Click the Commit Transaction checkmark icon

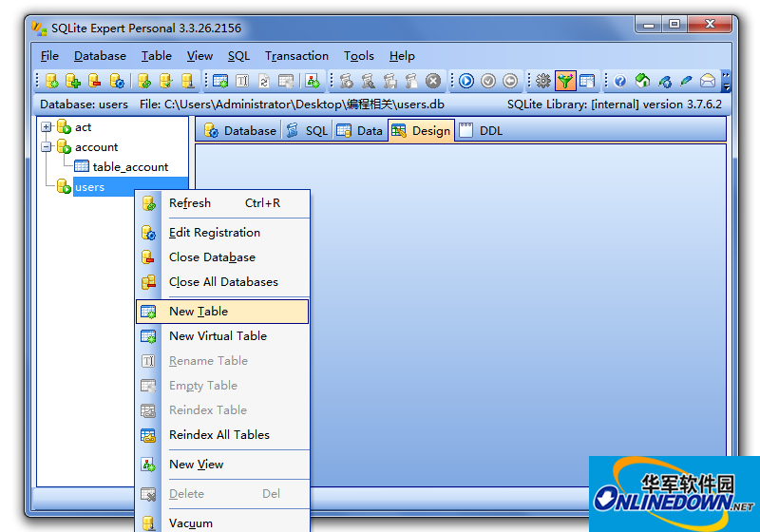488,81
